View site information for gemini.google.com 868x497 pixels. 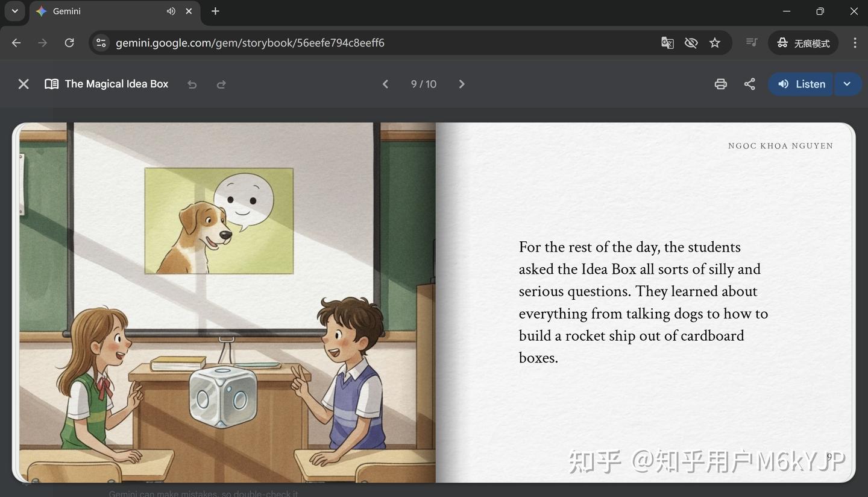[101, 43]
